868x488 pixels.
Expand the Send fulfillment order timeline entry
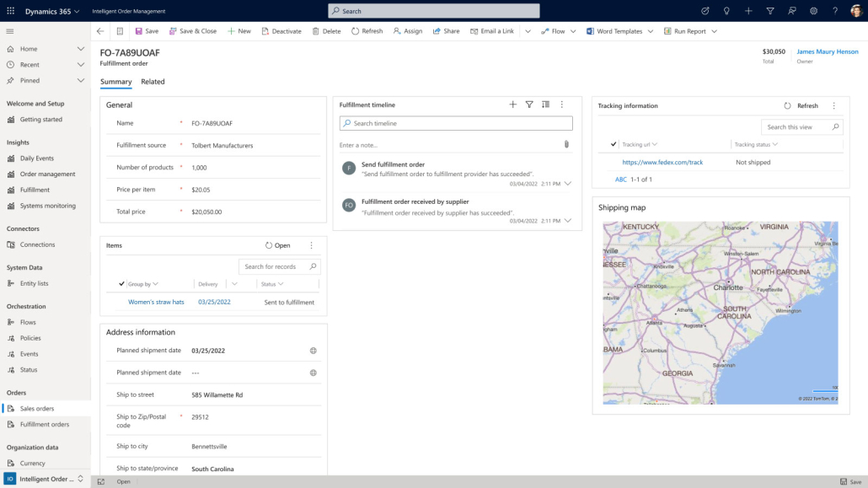pyautogui.click(x=567, y=184)
